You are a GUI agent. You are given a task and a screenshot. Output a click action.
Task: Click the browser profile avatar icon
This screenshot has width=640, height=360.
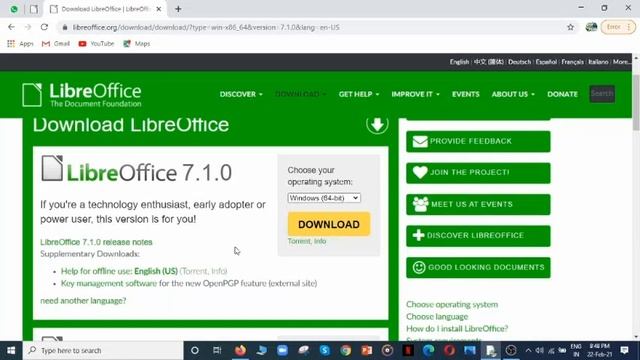[591, 27]
